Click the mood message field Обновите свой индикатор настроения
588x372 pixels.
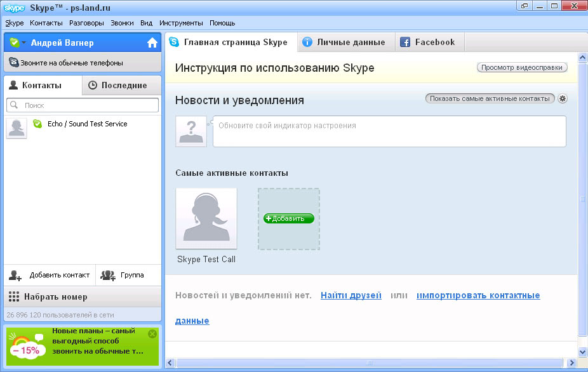click(389, 131)
